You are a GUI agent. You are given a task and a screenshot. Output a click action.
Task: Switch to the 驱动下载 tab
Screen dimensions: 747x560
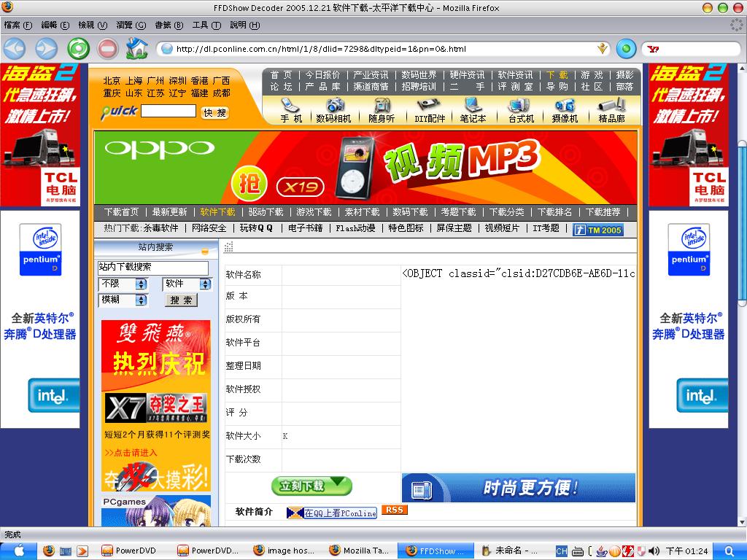click(x=266, y=212)
